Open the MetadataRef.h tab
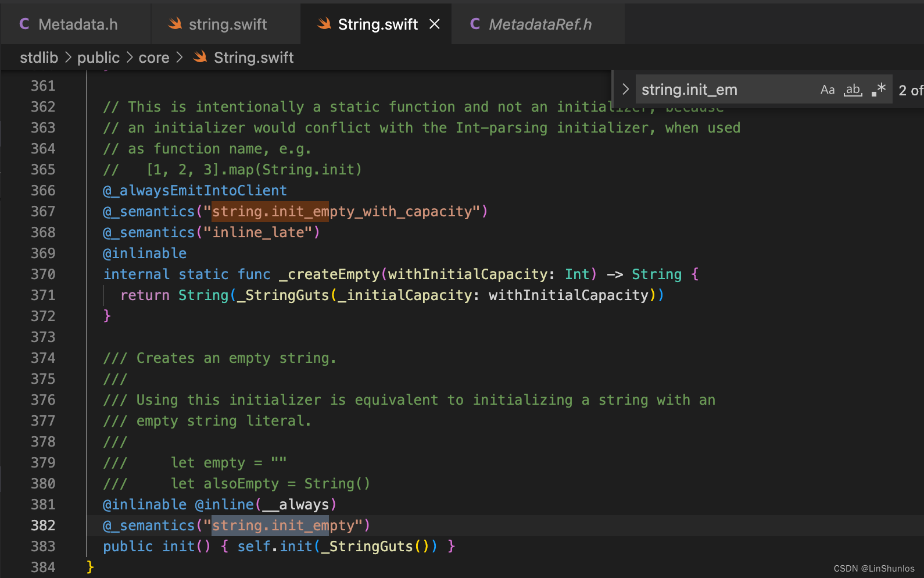The height and width of the screenshot is (578, 924). (x=538, y=24)
